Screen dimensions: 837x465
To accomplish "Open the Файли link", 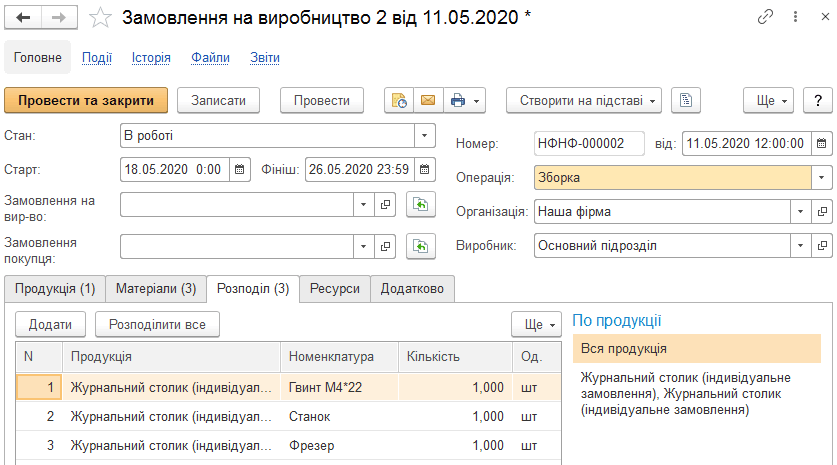I will click(210, 58).
